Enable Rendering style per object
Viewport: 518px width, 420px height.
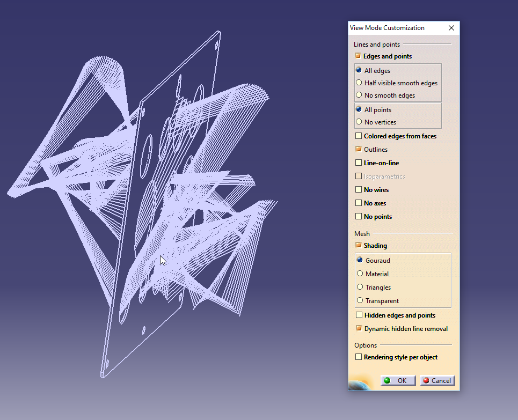(359, 357)
